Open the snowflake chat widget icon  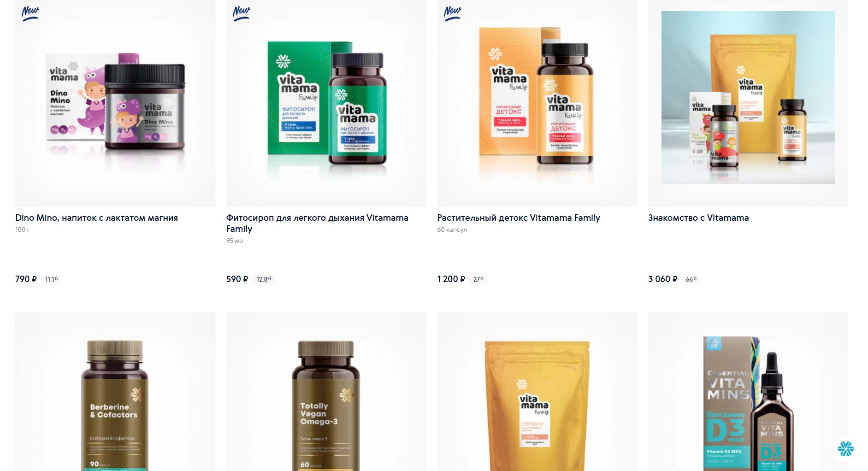845,448
